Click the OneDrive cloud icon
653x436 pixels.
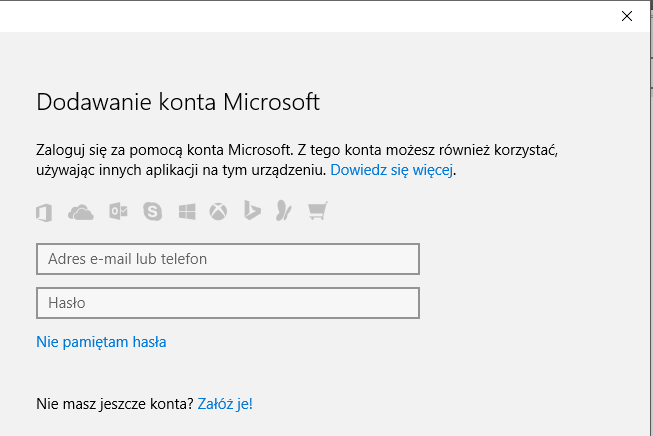80,211
